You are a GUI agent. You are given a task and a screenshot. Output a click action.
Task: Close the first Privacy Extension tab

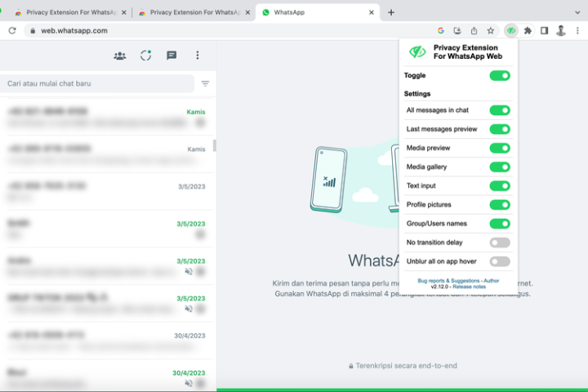coord(124,12)
